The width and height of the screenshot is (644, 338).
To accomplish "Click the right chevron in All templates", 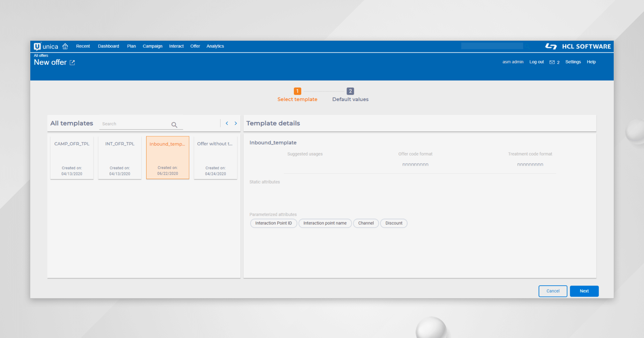I will point(236,123).
